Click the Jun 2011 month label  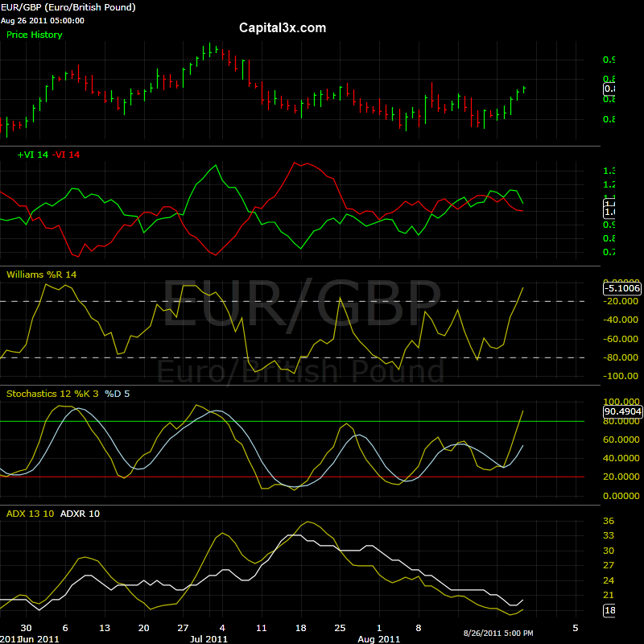pos(39,639)
